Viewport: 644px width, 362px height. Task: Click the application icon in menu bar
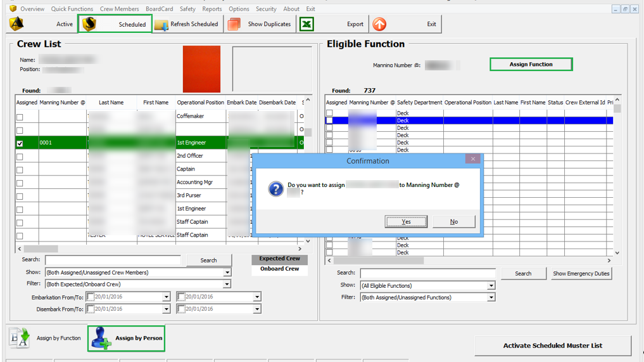click(x=13, y=9)
